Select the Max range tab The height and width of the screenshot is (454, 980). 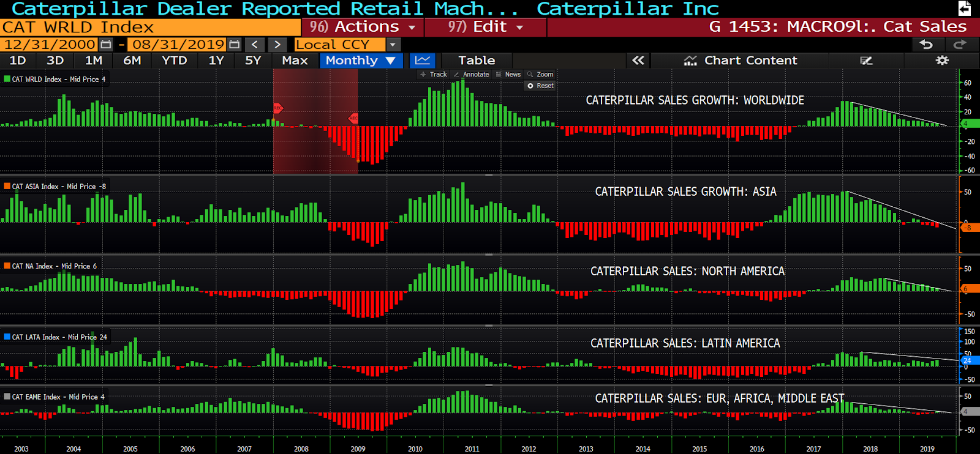[x=295, y=60]
